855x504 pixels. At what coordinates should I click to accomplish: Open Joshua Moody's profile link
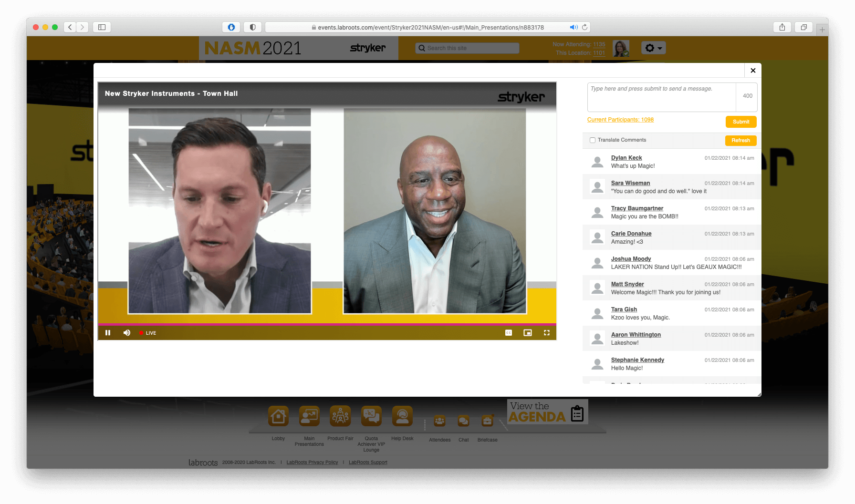(631, 259)
